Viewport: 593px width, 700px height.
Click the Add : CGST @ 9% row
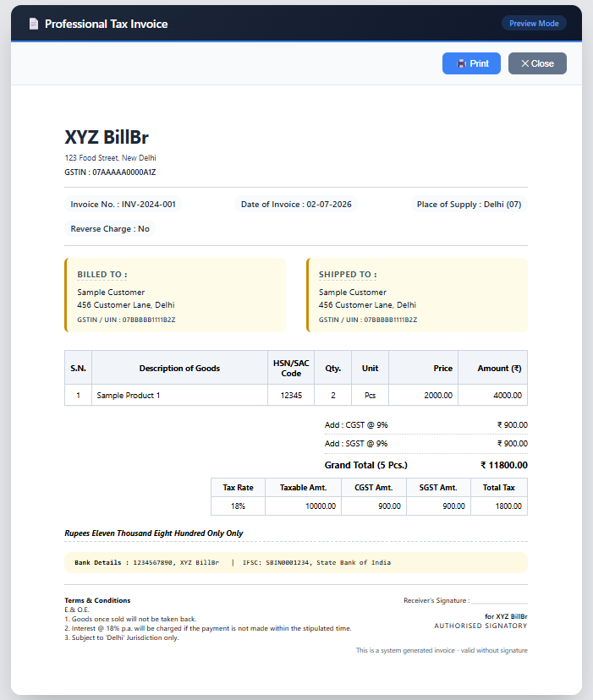tap(426, 425)
